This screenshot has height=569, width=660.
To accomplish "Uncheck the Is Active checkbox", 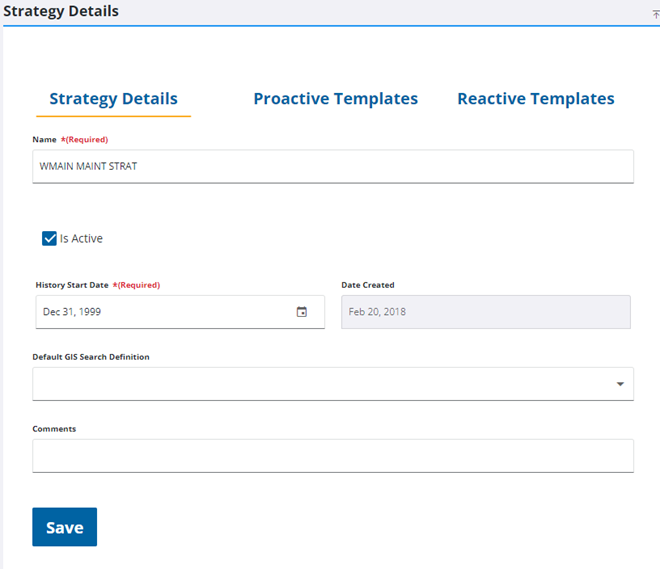I will pos(49,239).
